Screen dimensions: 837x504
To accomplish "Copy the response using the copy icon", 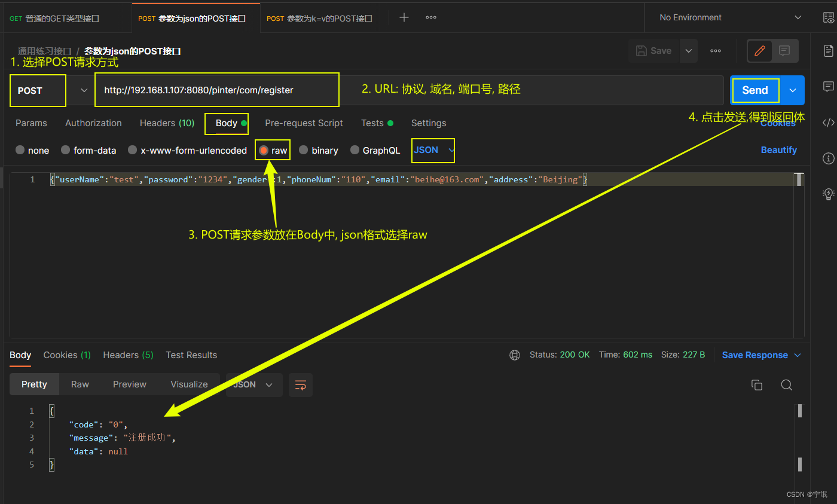I will pos(756,385).
